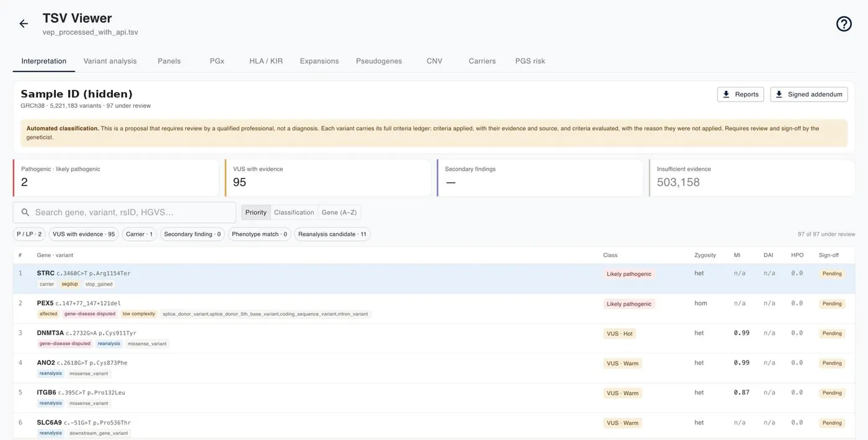Select the STRC c.3460C>T variant row
868x440 pixels.
pos(434,278)
